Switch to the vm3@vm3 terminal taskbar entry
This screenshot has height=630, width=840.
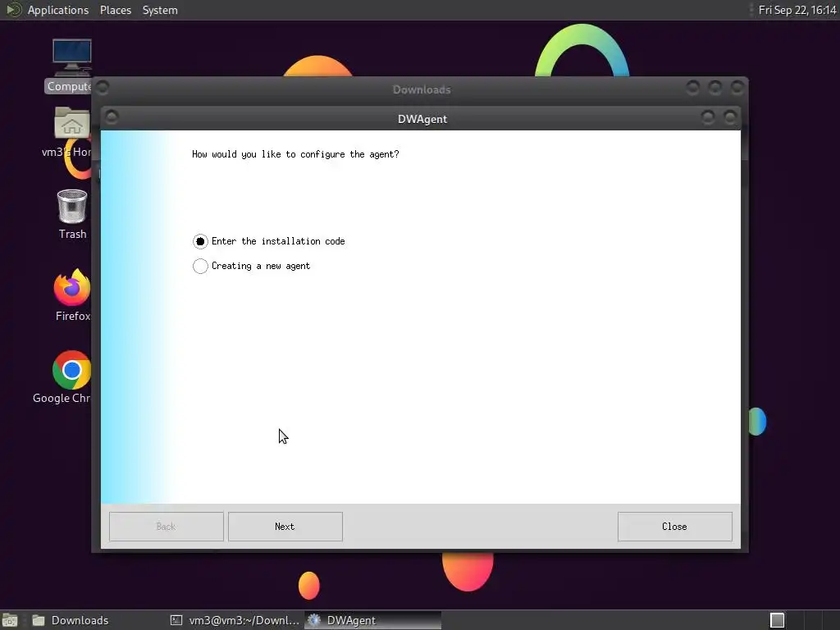tap(235, 620)
